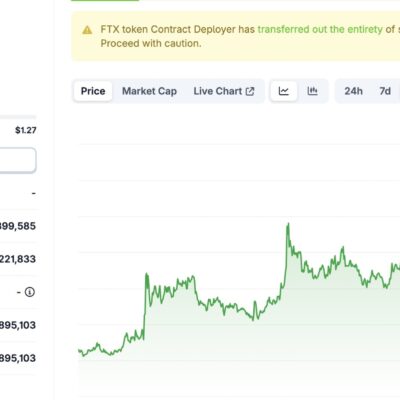Open the Live Chart link

pyautogui.click(x=224, y=91)
